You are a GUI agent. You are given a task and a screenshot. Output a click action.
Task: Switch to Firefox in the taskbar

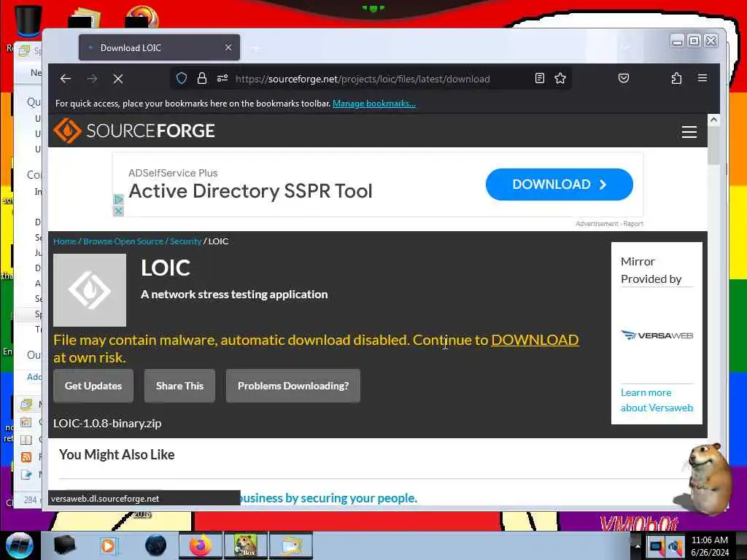click(201, 545)
